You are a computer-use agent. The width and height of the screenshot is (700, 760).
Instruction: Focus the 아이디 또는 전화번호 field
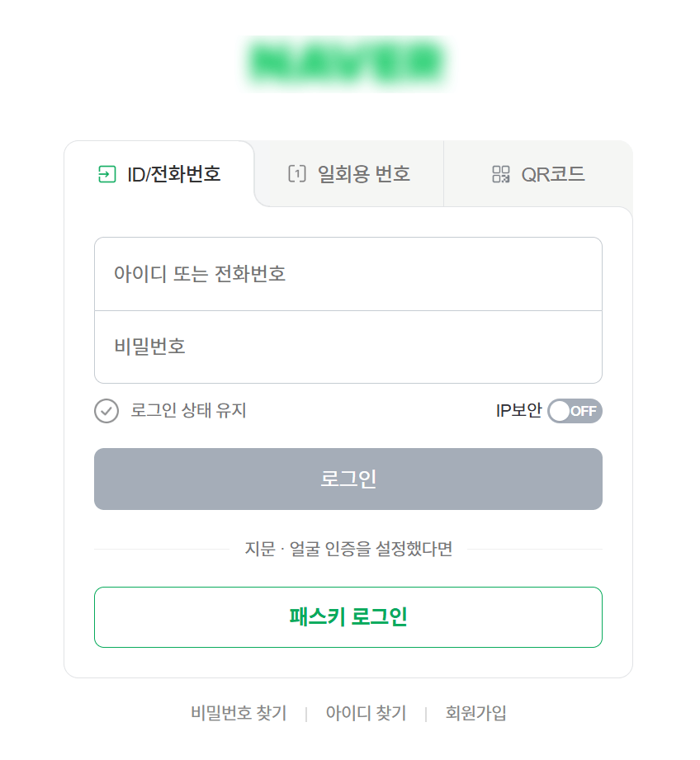[348, 274]
